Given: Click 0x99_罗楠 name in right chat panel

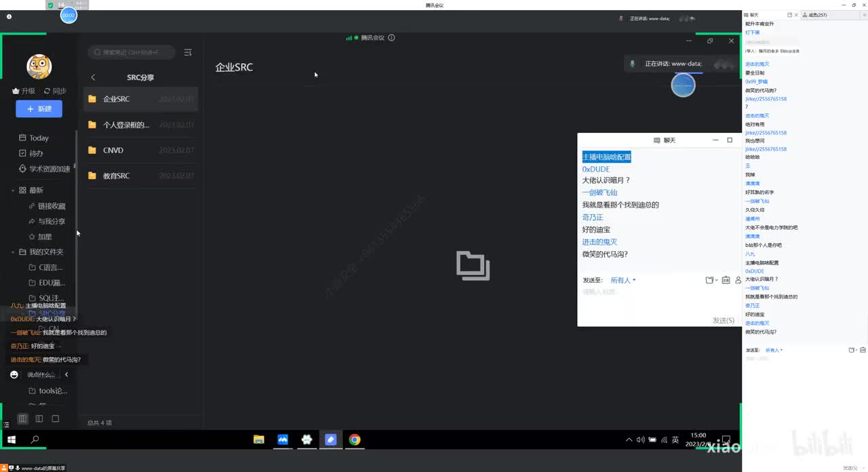Looking at the screenshot, I should 757,81.
